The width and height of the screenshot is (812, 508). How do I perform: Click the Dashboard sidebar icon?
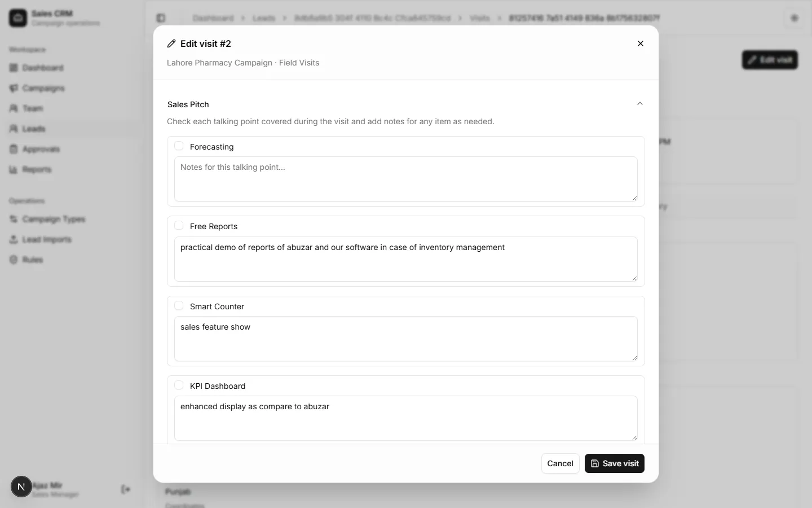point(14,68)
